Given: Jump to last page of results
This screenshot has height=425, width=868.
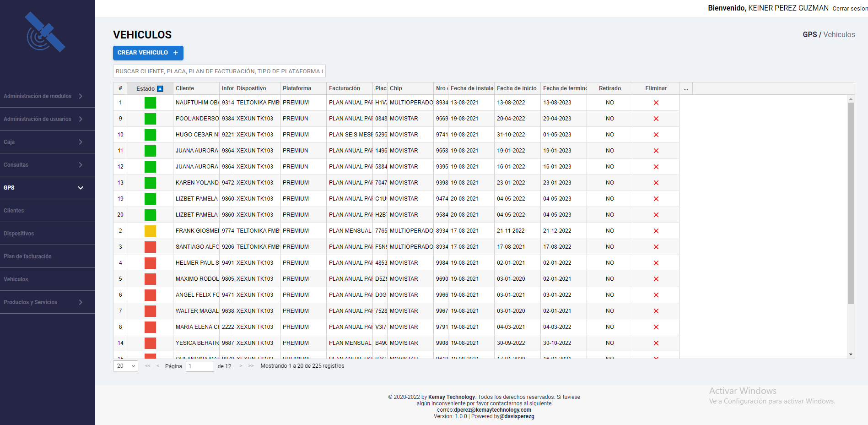Looking at the screenshot, I should point(251,366).
